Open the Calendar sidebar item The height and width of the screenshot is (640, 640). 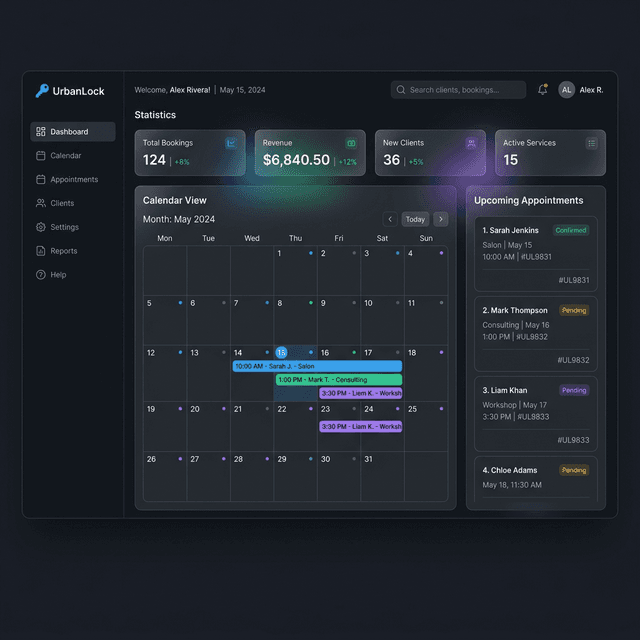click(x=73, y=156)
